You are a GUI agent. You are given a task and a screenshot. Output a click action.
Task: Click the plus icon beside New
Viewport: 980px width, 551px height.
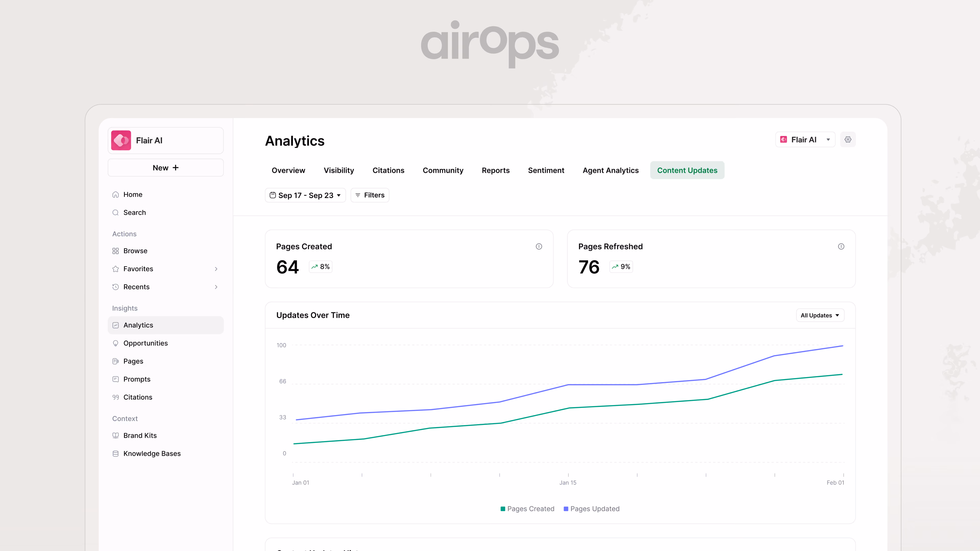coord(175,168)
